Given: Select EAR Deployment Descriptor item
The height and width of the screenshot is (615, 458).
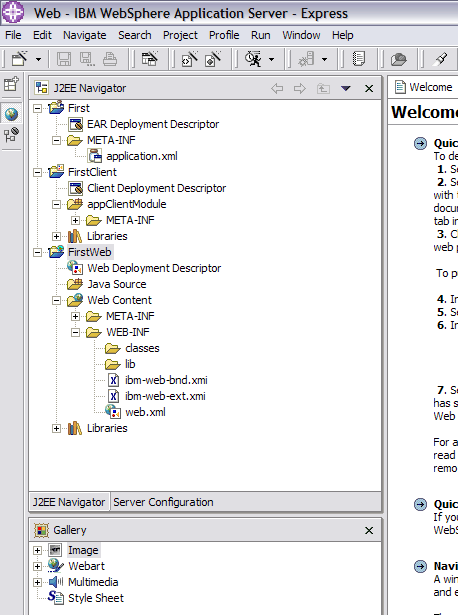Looking at the screenshot, I should pyautogui.click(x=153, y=124).
